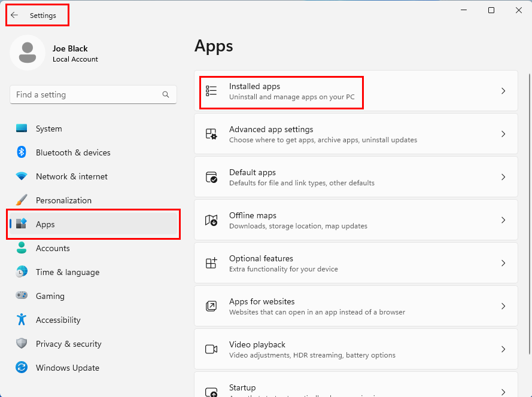Click the Accessibility figure icon
The image size is (532, 397).
pos(22,320)
